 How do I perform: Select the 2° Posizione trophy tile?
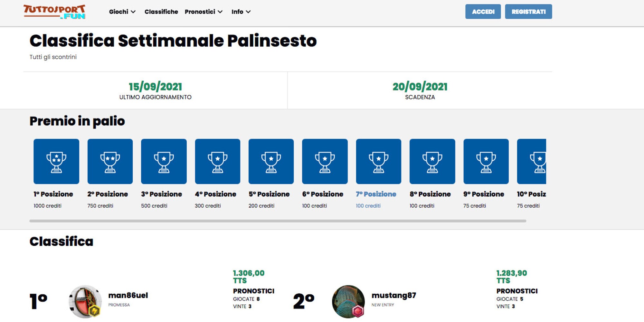pyautogui.click(x=110, y=161)
